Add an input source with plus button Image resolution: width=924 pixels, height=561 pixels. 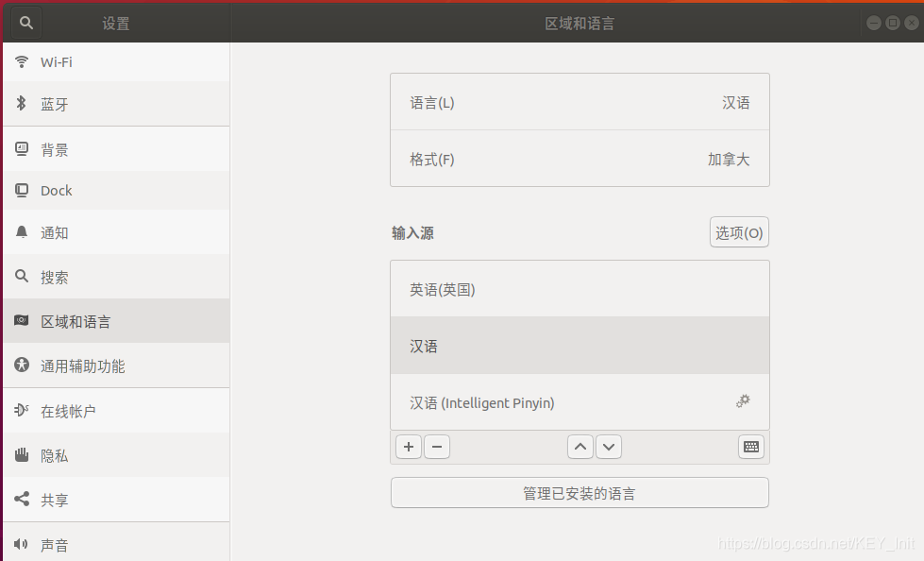[409, 447]
